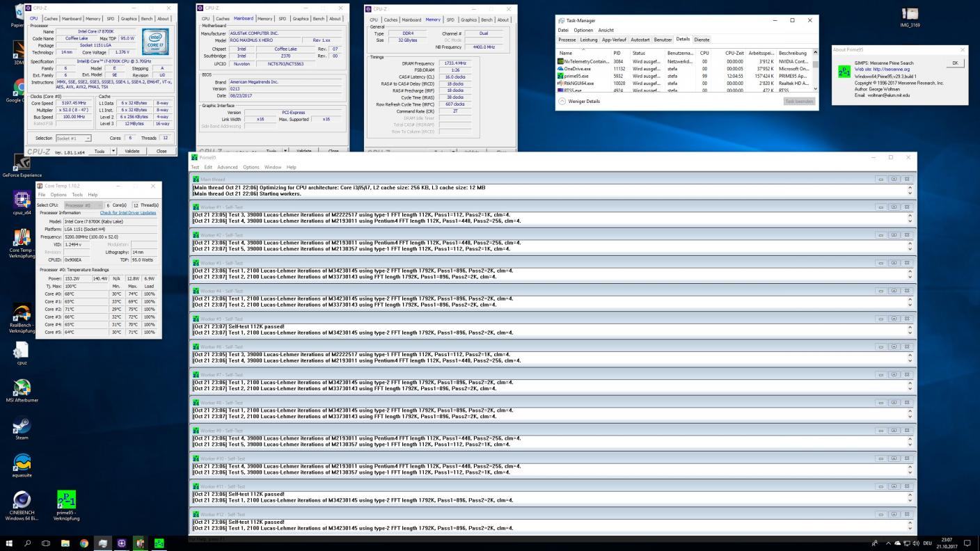
Task: Switch to Caches tab in first CPU-Z window
Action: pos(50,19)
